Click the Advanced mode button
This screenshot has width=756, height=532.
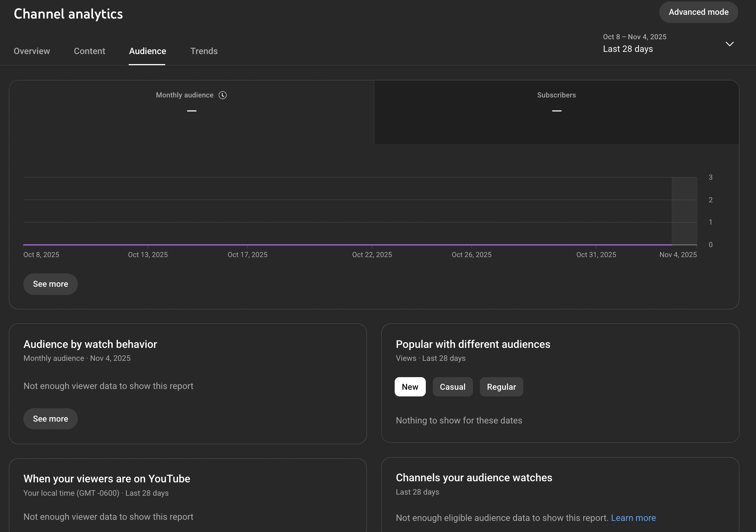[698, 12]
